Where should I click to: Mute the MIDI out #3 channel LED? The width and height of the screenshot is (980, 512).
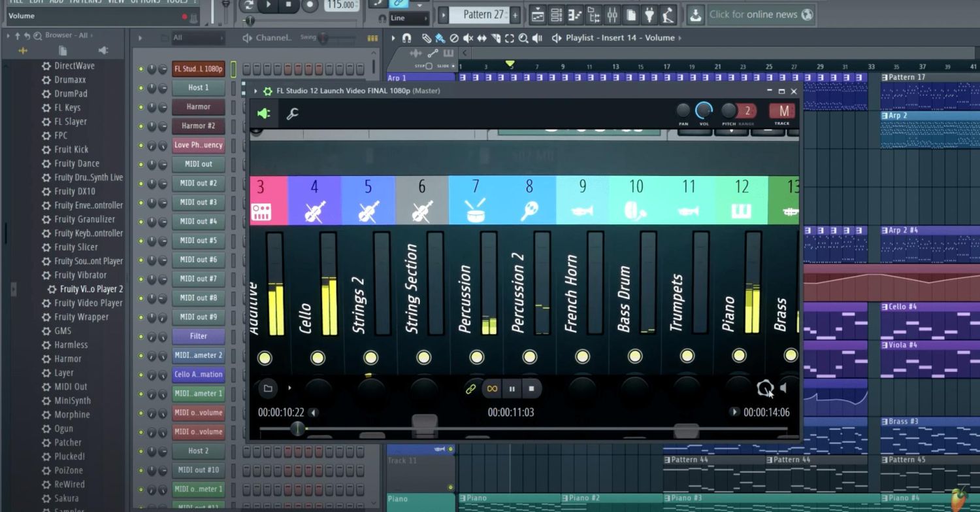[140, 203]
